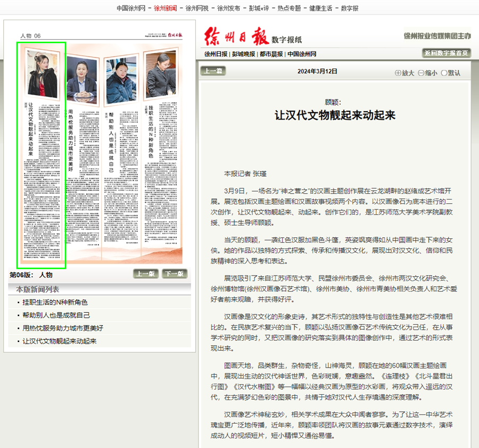Click the 缩小 zoom-out icon
Screen dimensions: 479x448
point(421,73)
